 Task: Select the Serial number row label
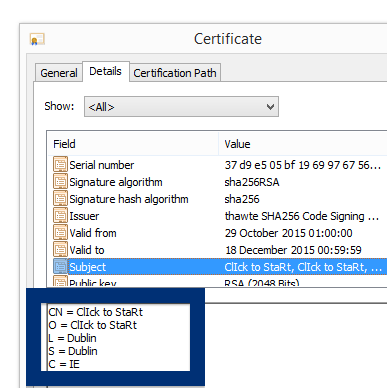point(101,165)
